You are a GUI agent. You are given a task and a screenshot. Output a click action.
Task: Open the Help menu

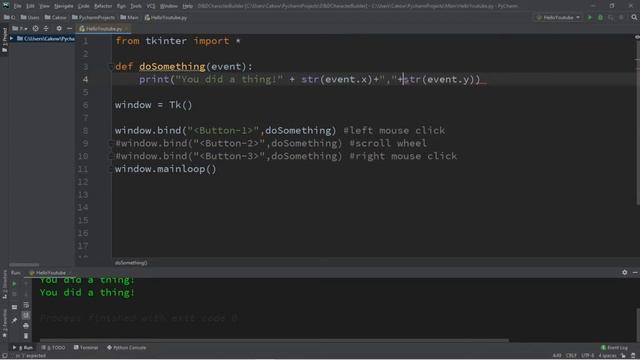[187, 6]
